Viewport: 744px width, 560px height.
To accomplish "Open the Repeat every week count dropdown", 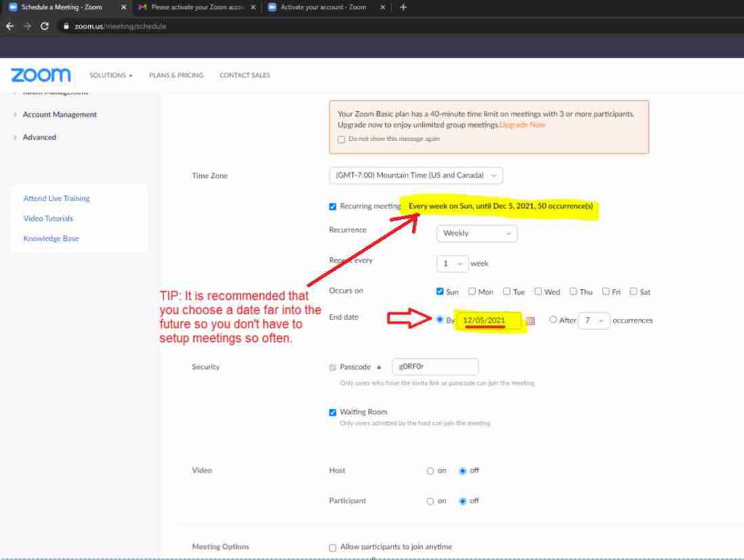I will (452, 264).
